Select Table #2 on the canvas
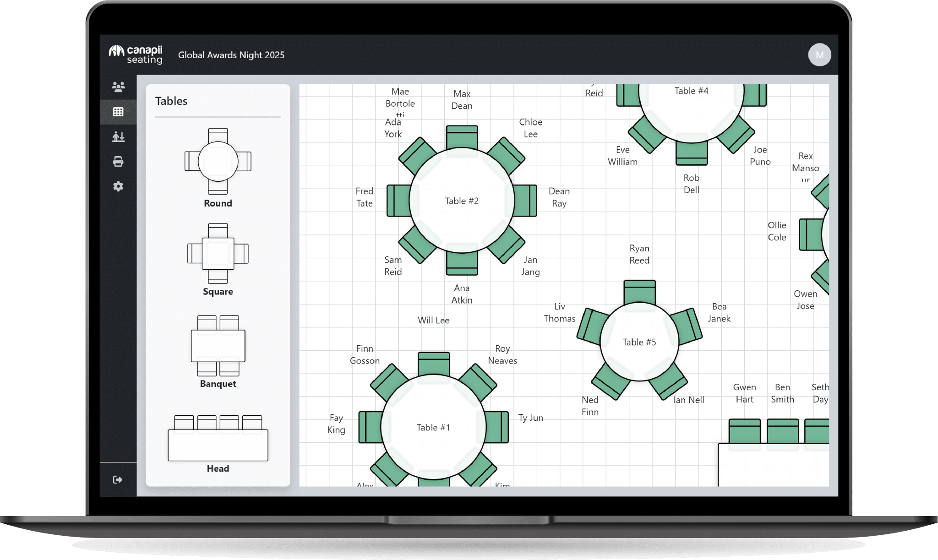 (462, 201)
